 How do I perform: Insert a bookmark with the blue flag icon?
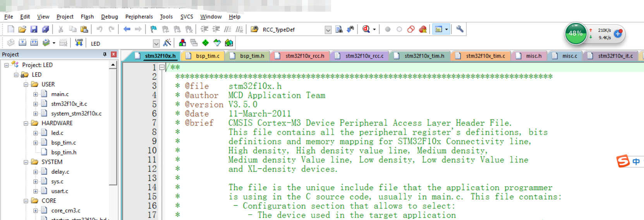[154, 29]
